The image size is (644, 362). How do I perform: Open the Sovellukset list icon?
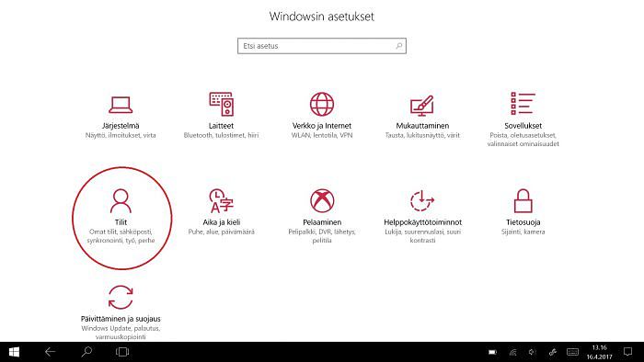tap(523, 103)
